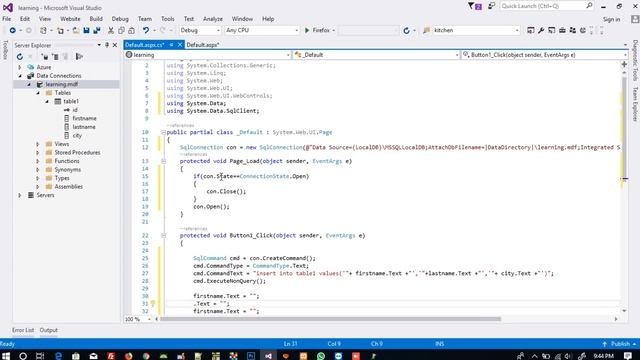Click the Save All toolbar icon
Screen dimensions: 640x360
[x=97, y=30]
